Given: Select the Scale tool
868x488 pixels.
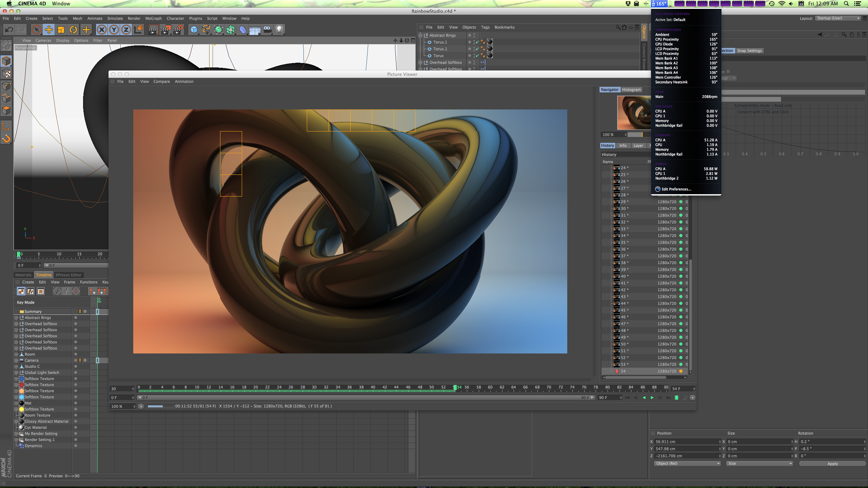Looking at the screenshot, I should pos(61,30).
